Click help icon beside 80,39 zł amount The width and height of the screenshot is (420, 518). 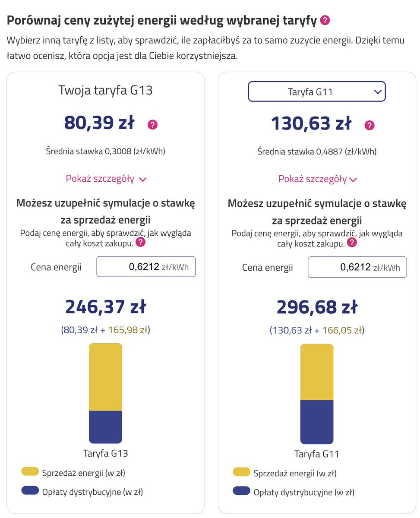153,125
